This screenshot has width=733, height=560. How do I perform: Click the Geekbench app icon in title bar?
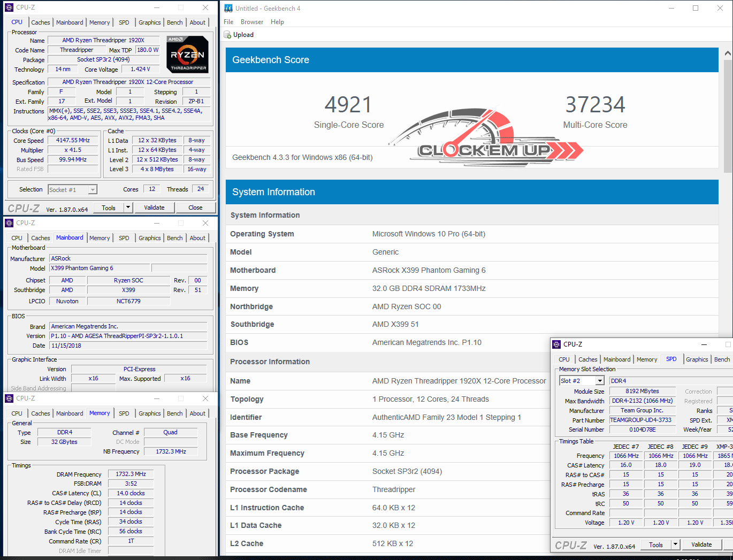pyautogui.click(x=228, y=8)
